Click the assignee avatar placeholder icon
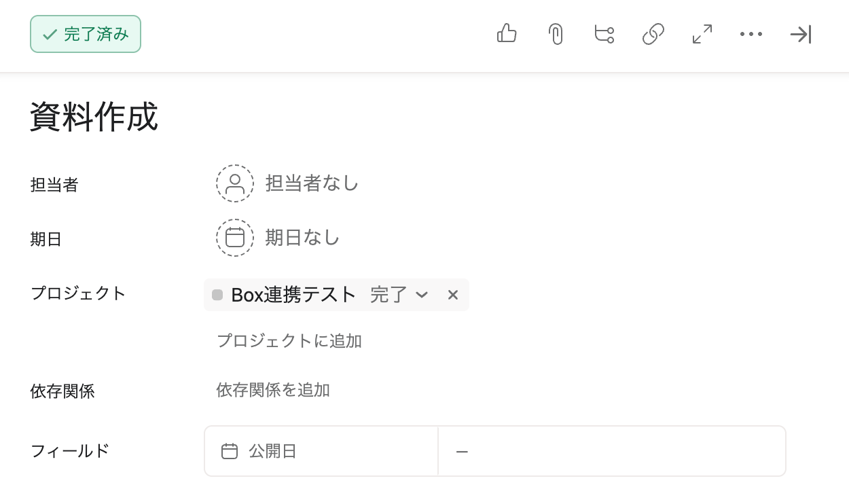Screen dimensions: 849x504 point(235,183)
